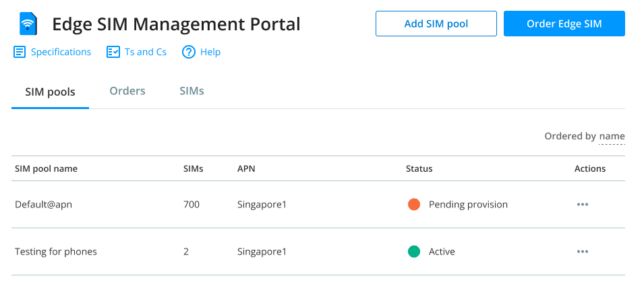Select the Default@apn pool name

[x=43, y=204]
